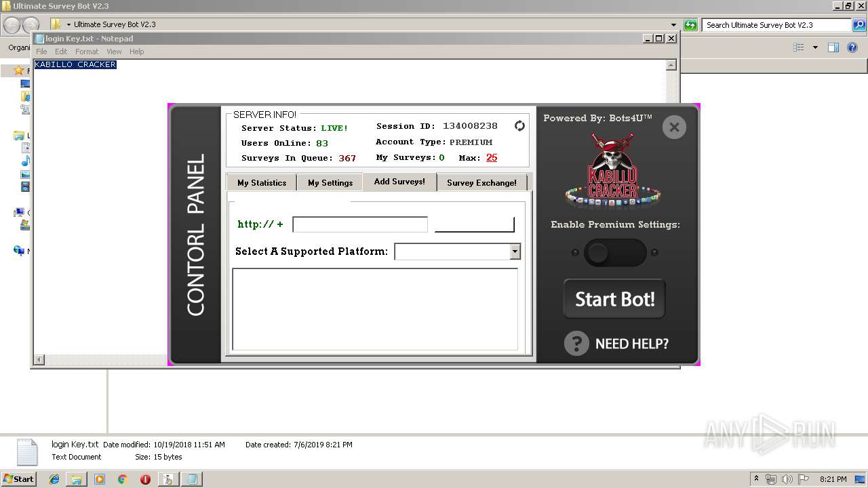Open Internet Explorer from the taskbar
Image resolution: width=868 pixels, height=488 pixels.
pyautogui.click(x=54, y=479)
